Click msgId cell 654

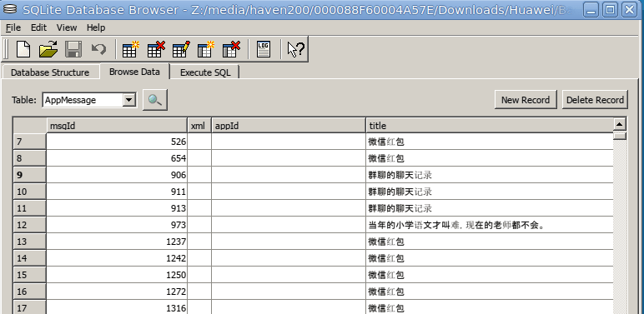coord(117,158)
